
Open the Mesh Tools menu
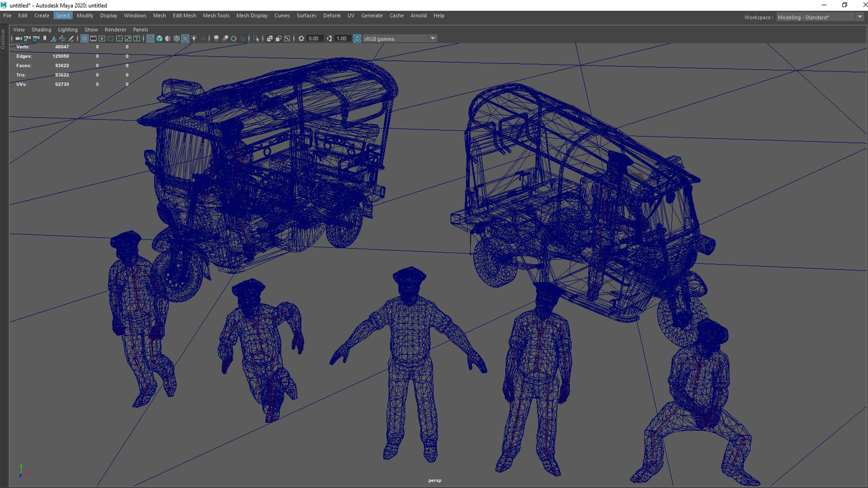click(216, 15)
